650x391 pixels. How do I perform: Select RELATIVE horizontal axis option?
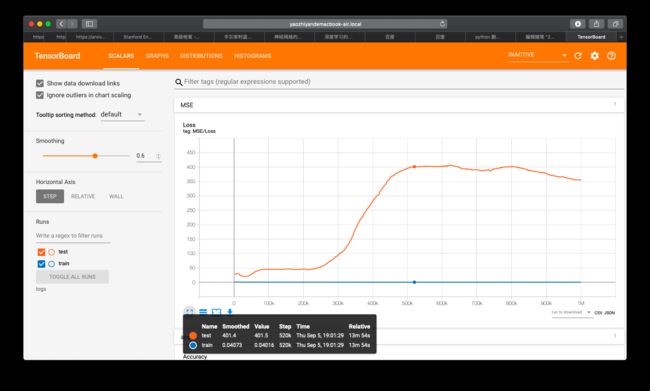(x=83, y=196)
